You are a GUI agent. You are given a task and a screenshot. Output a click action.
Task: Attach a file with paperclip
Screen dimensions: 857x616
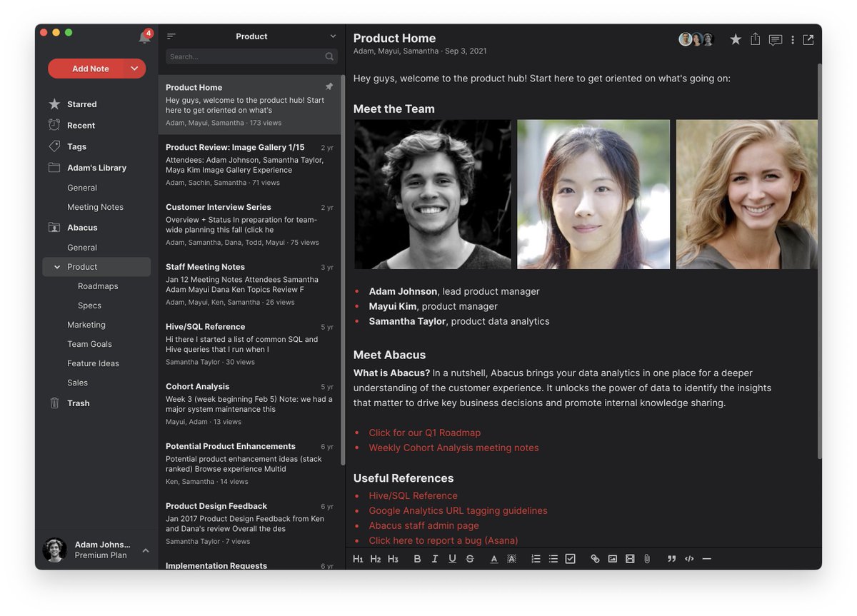coord(647,559)
